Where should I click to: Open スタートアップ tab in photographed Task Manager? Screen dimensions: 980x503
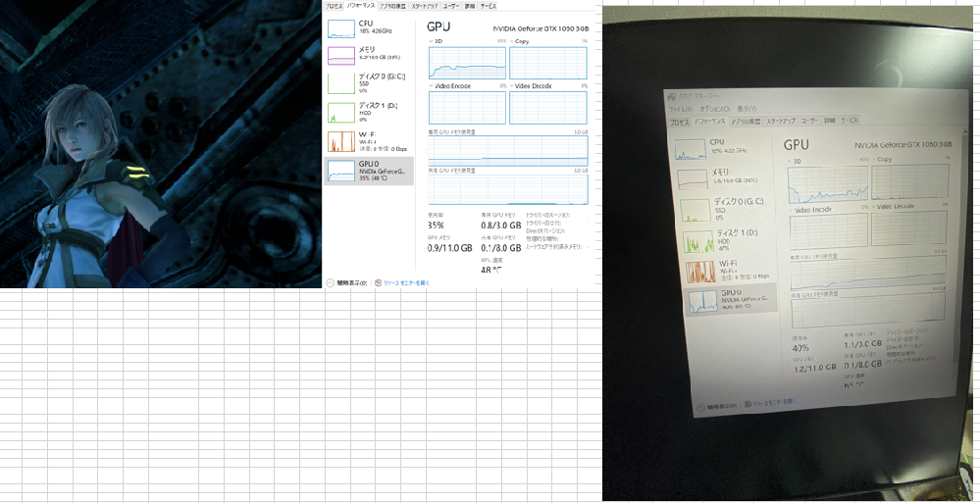tap(781, 121)
